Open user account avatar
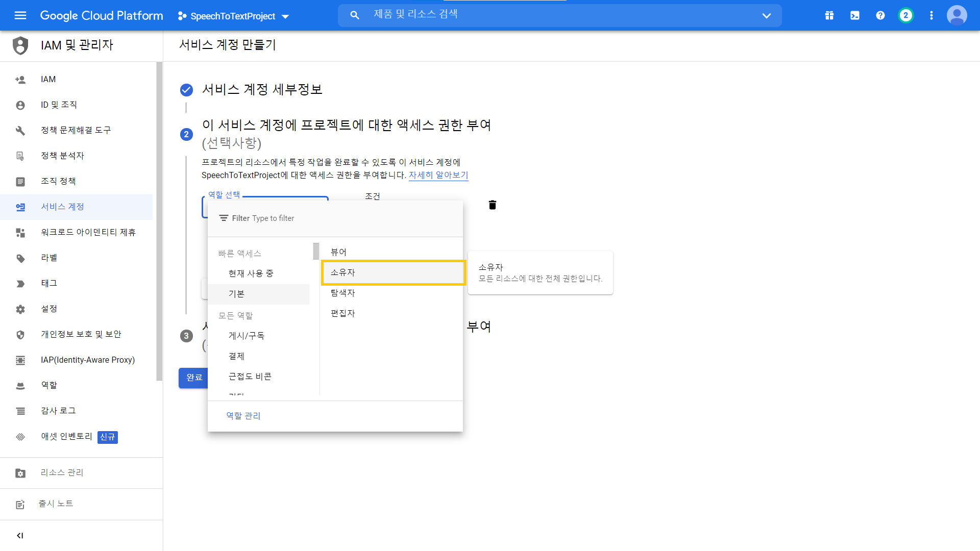The width and height of the screenshot is (980, 551). [957, 15]
